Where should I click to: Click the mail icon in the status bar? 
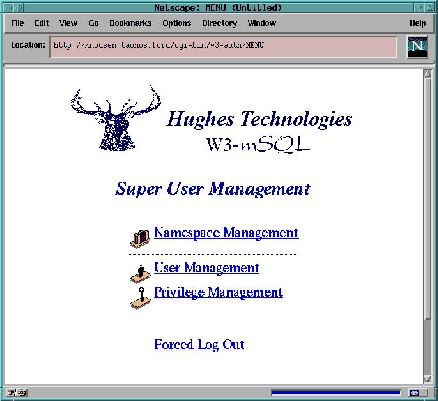(418, 393)
